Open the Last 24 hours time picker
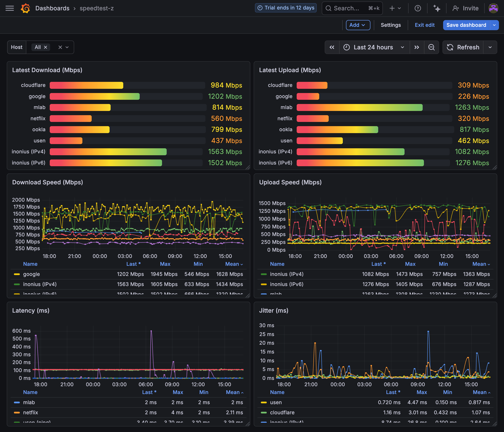The image size is (504, 432). click(374, 47)
